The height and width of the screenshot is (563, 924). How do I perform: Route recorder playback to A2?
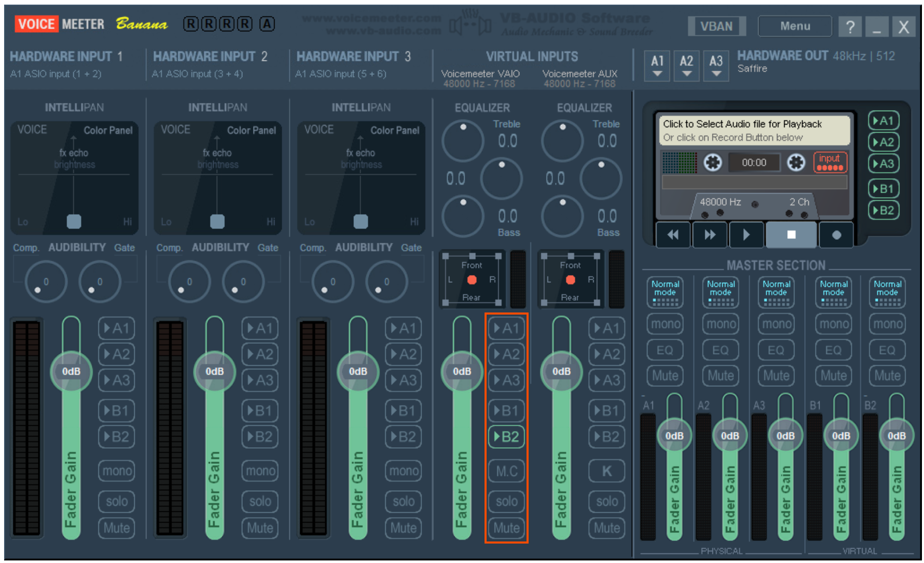click(884, 142)
